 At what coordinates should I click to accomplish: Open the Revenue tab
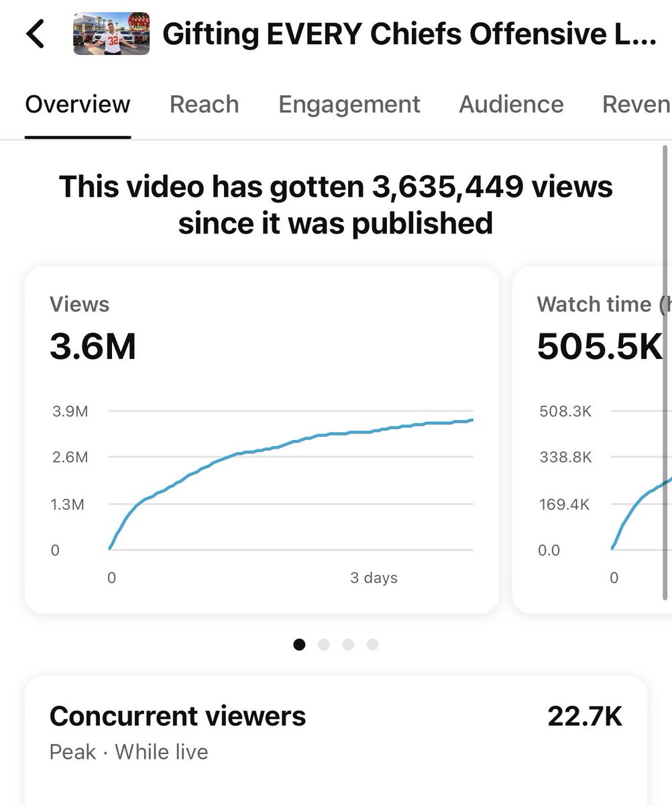[636, 105]
